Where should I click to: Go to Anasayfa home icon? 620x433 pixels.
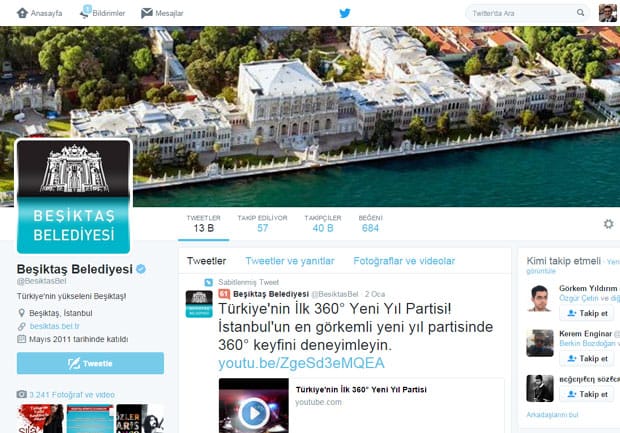click(x=22, y=13)
